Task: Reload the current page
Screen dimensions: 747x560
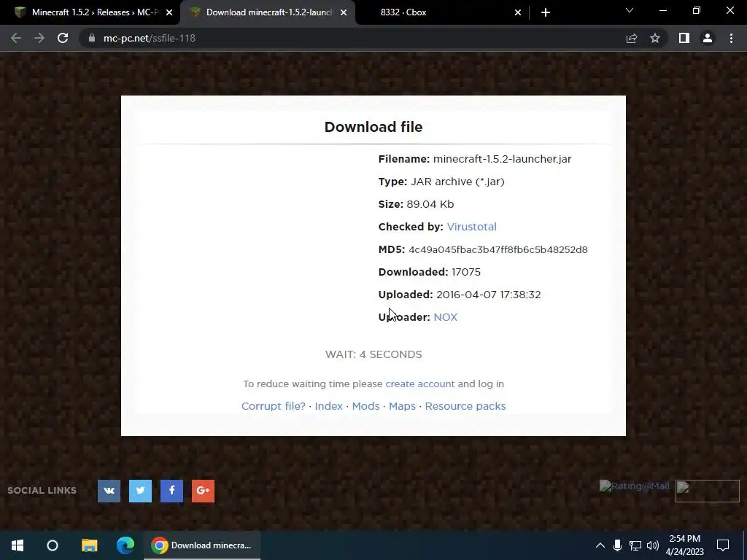Action: (x=63, y=38)
